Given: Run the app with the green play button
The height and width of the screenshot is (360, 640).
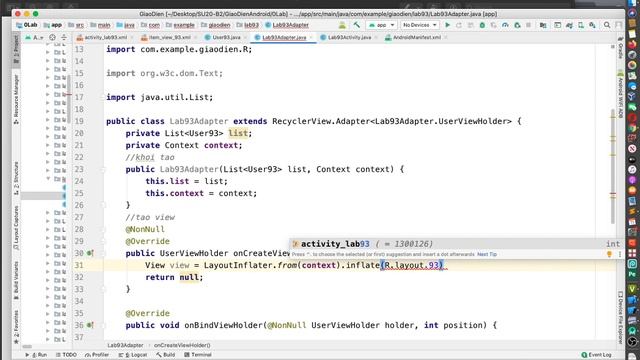Looking at the screenshot, I should pos(447,25).
